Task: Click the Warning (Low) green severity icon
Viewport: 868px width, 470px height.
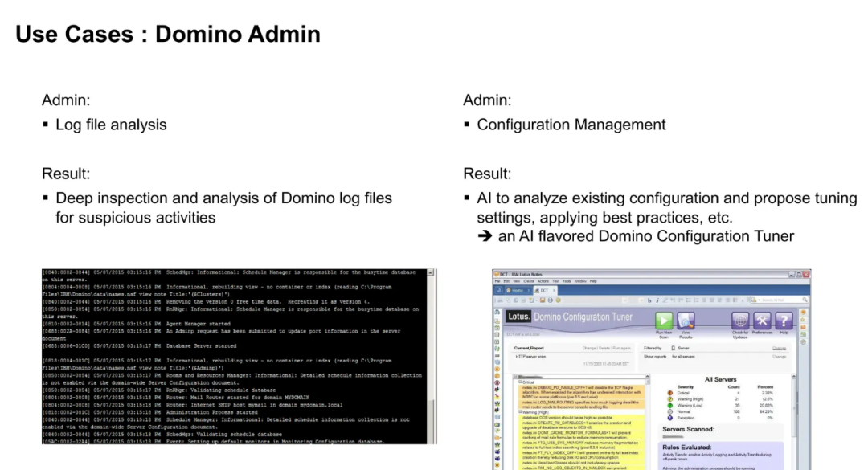Action: (670, 405)
